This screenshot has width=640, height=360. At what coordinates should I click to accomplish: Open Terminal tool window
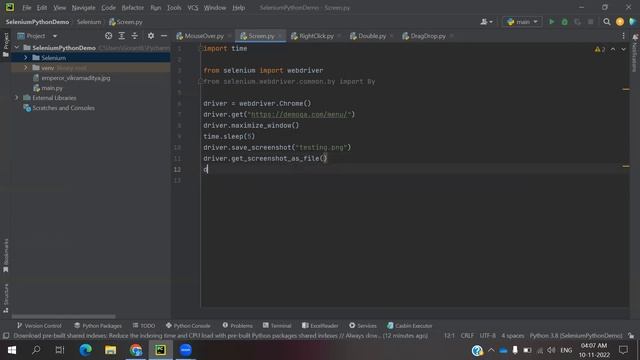pyautogui.click(x=277, y=326)
